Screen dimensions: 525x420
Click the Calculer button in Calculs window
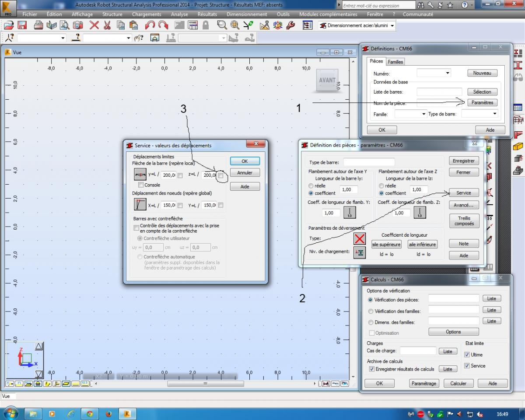coord(458,383)
